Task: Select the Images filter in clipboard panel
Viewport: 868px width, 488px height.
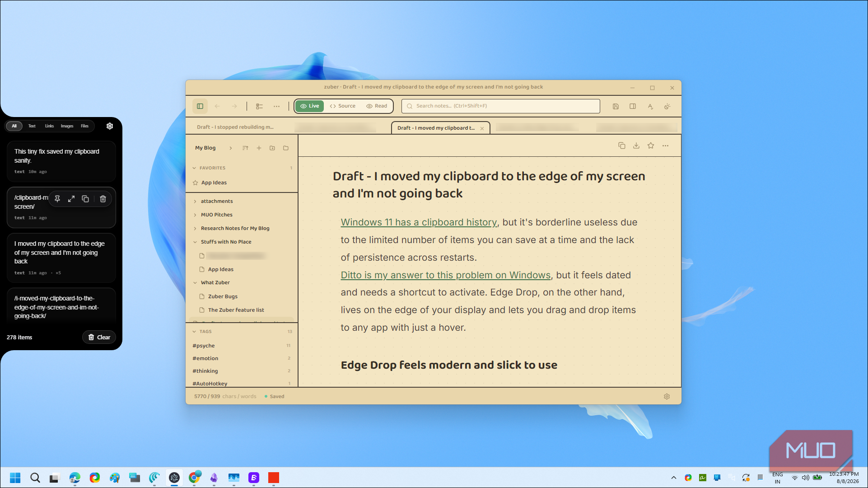Action: click(x=67, y=126)
